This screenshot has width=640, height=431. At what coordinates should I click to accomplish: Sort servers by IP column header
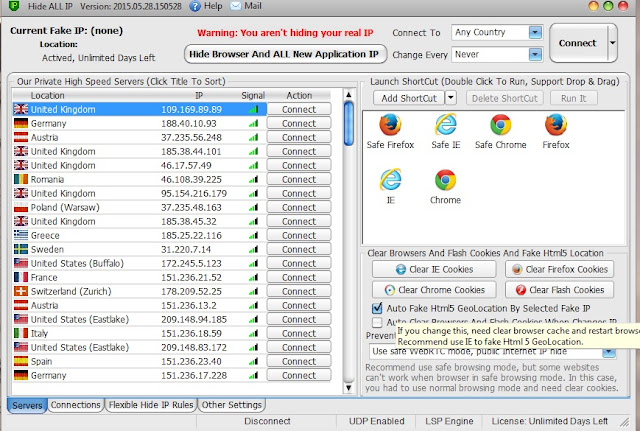[199, 96]
